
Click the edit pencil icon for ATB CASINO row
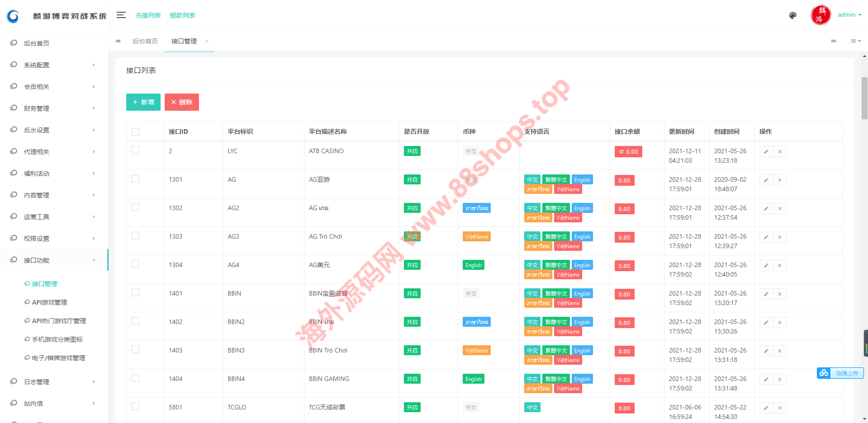point(766,152)
